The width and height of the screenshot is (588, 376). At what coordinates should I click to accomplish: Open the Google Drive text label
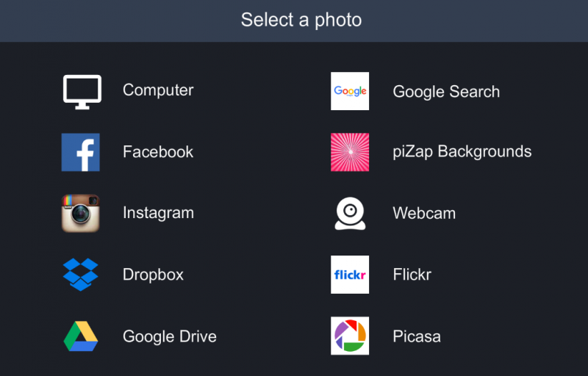pyautogui.click(x=170, y=336)
